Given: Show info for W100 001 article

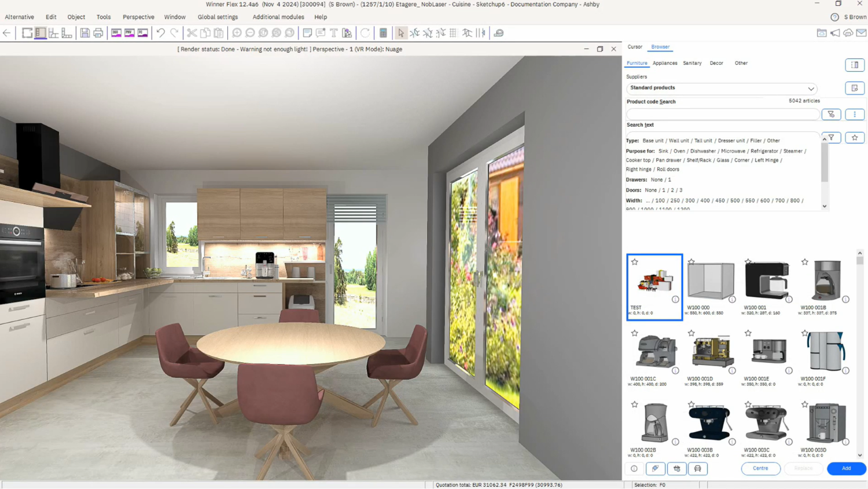Looking at the screenshot, I should coord(789,299).
